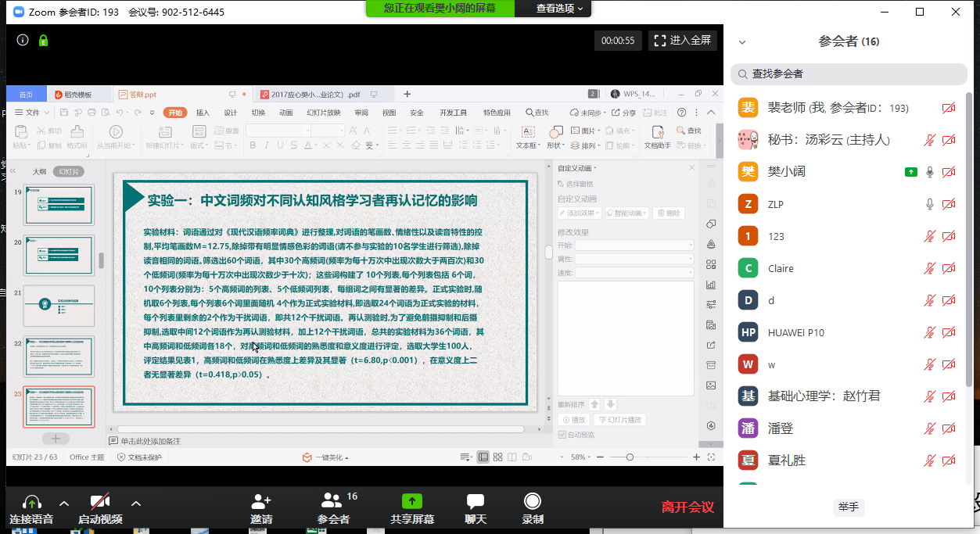This screenshot has width=980, height=534.
Task: Click the meeting info circle icon
Action: pyautogui.click(x=23, y=40)
